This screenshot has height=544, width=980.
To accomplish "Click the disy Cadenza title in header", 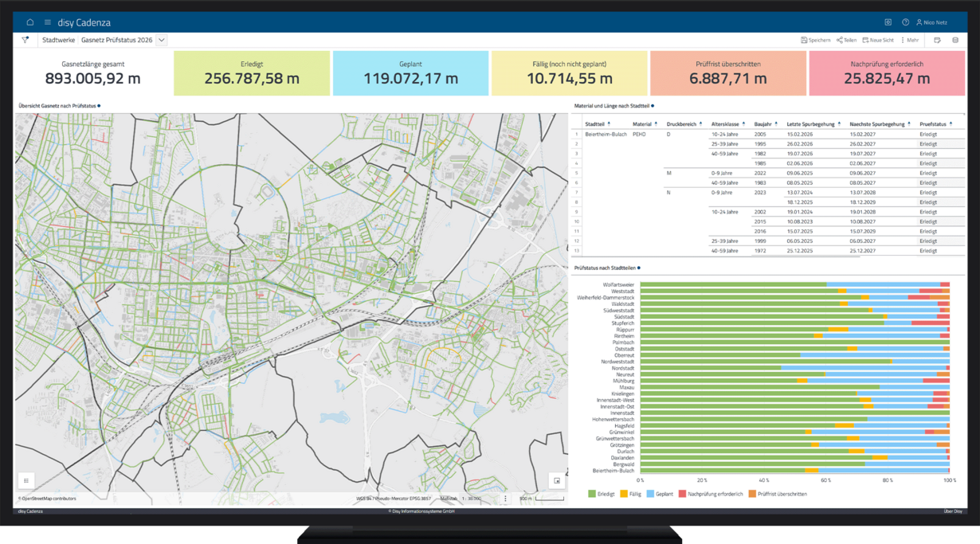I will point(84,22).
